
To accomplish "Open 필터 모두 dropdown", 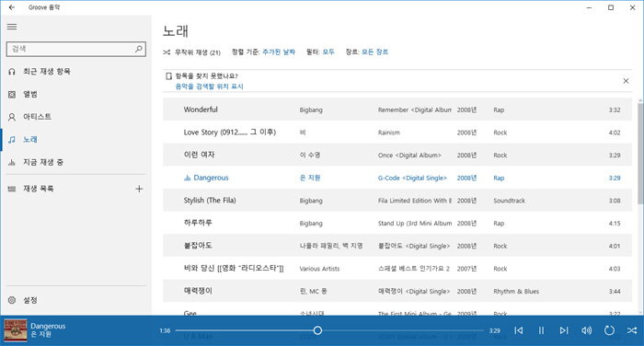I will pos(328,52).
